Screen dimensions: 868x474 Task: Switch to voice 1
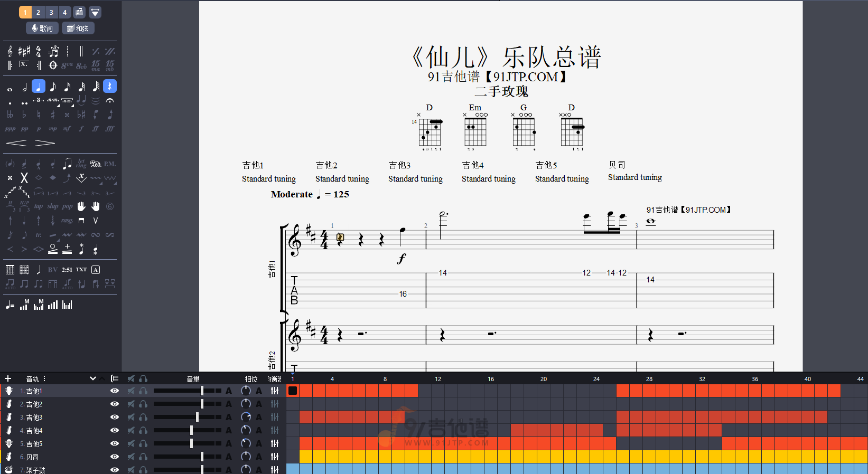pos(25,12)
